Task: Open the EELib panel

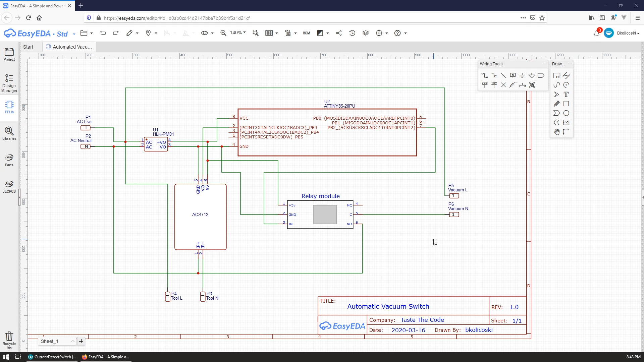Action: coord(9,107)
